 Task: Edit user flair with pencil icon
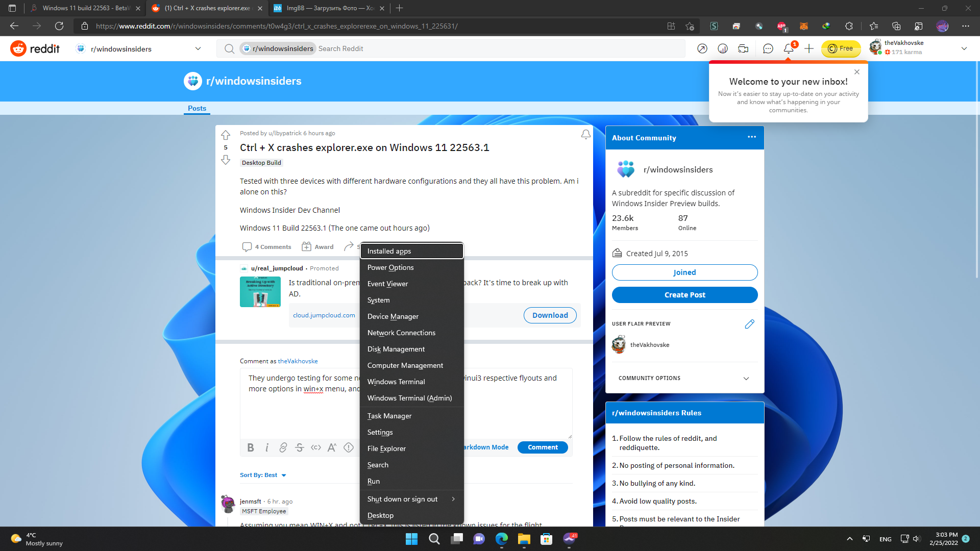point(749,324)
